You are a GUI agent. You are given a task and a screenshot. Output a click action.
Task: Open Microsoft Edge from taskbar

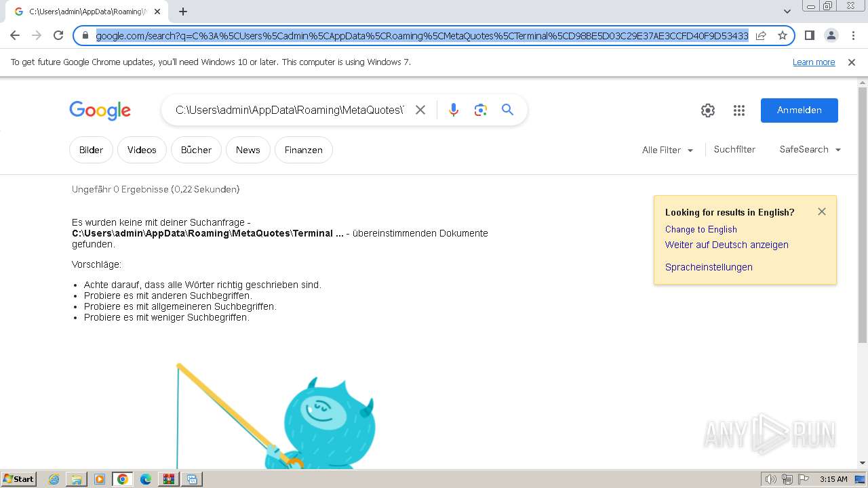point(146,479)
